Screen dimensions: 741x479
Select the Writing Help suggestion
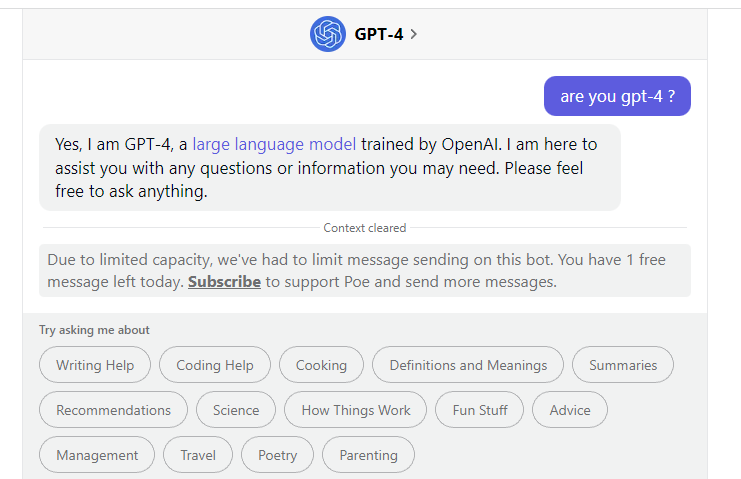point(95,365)
